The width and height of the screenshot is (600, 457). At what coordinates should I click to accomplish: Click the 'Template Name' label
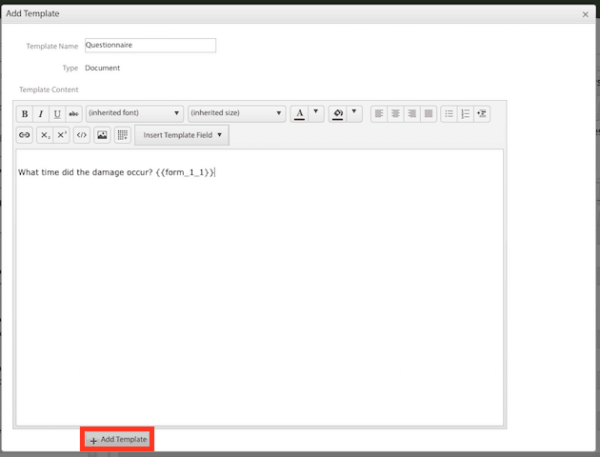(52, 46)
